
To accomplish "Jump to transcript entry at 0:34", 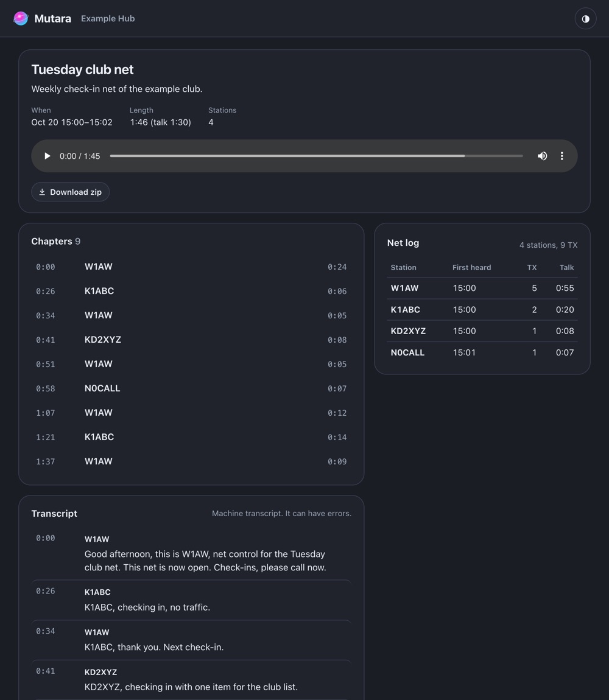I will click(x=191, y=640).
